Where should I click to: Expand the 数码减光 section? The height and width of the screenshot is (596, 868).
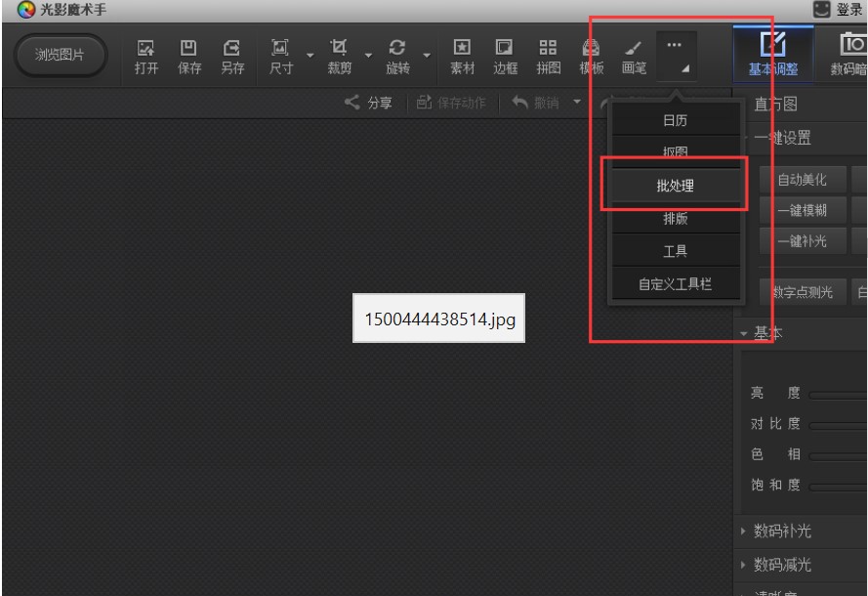click(743, 565)
